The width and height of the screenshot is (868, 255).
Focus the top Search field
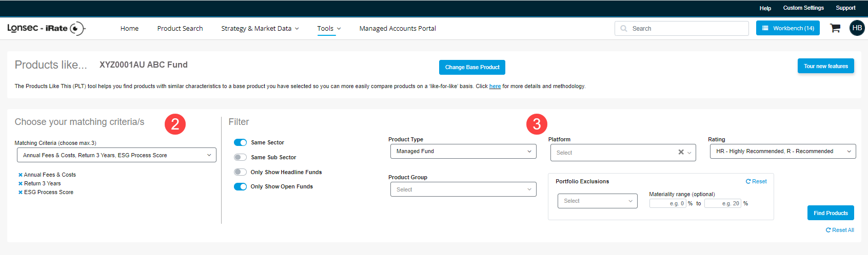[x=682, y=29]
